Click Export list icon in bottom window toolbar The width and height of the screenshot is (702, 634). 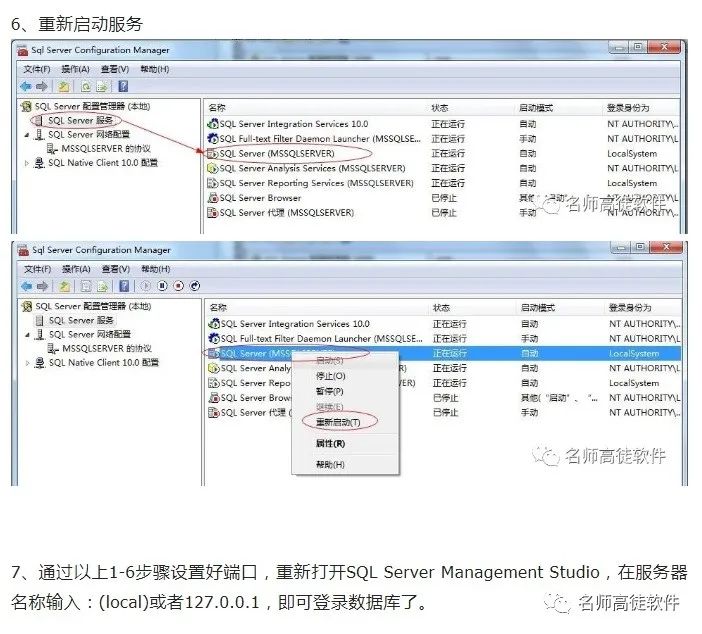[x=103, y=286]
